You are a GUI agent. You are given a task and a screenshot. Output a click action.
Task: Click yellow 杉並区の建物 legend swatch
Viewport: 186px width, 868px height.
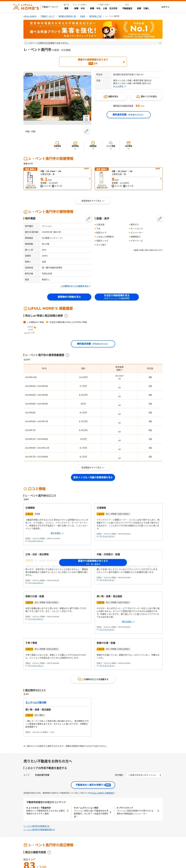click(47, 322)
